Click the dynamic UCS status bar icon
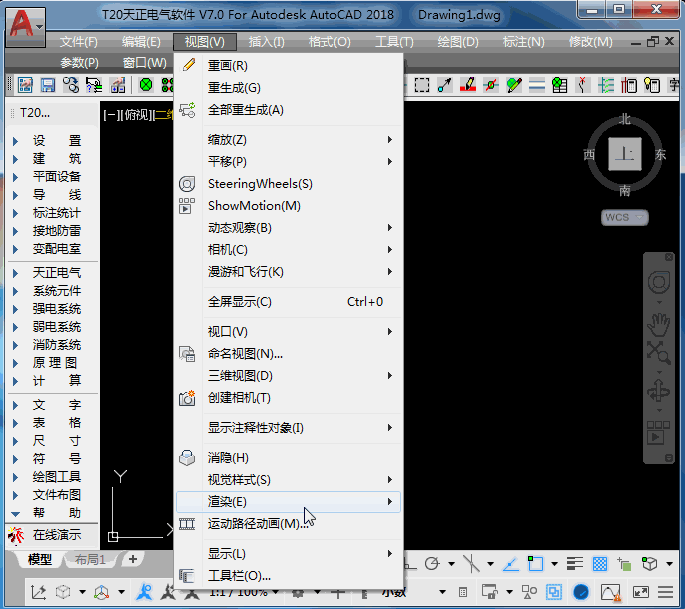Image resolution: width=685 pixels, height=609 pixels. [38, 592]
